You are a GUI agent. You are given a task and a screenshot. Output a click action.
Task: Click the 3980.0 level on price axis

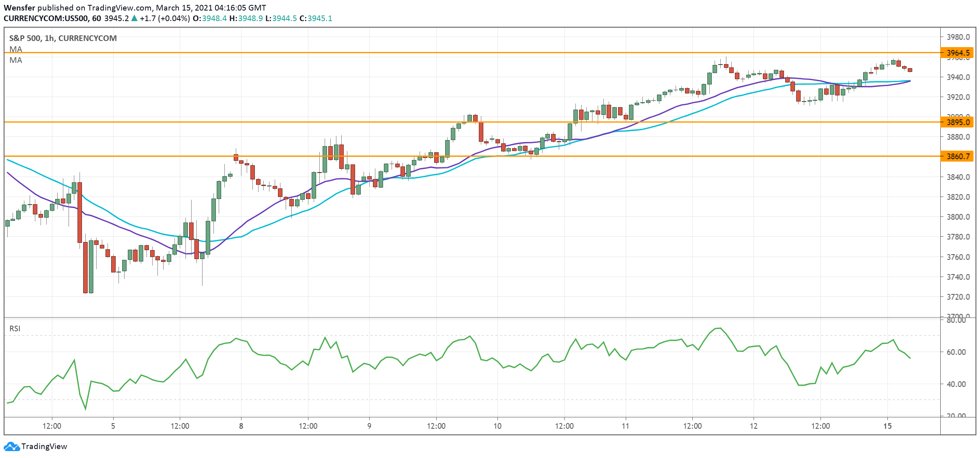(958, 37)
